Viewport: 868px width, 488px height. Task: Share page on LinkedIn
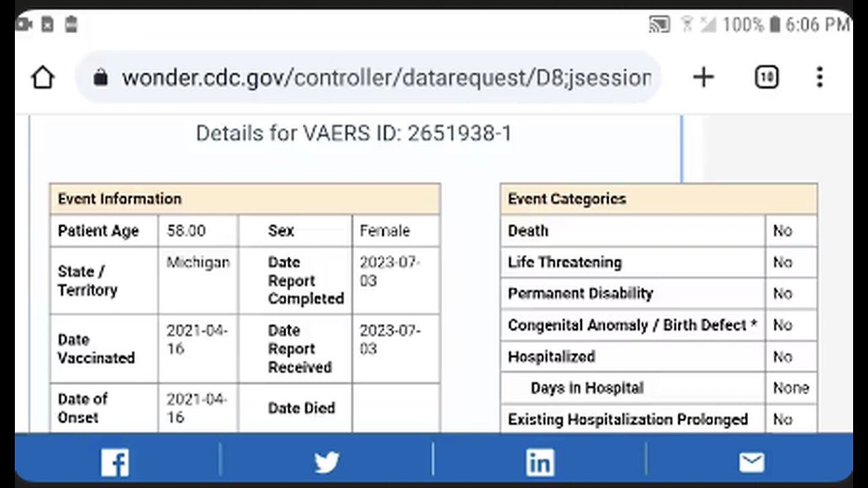click(x=540, y=463)
